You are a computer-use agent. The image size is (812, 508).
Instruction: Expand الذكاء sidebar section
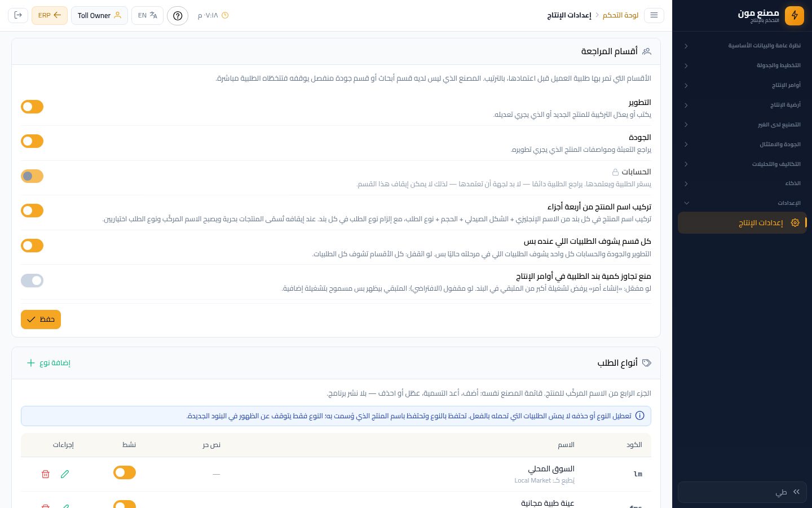[742, 183]
